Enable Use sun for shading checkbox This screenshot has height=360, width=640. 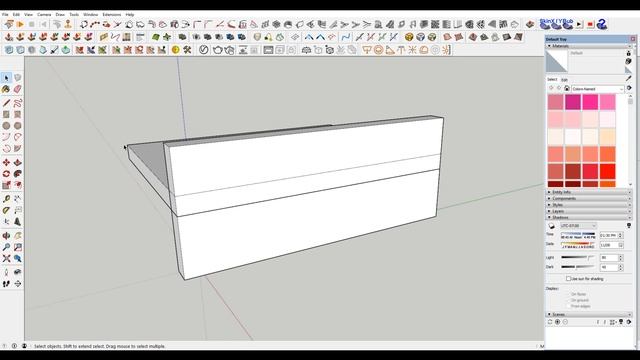[568, 279]
